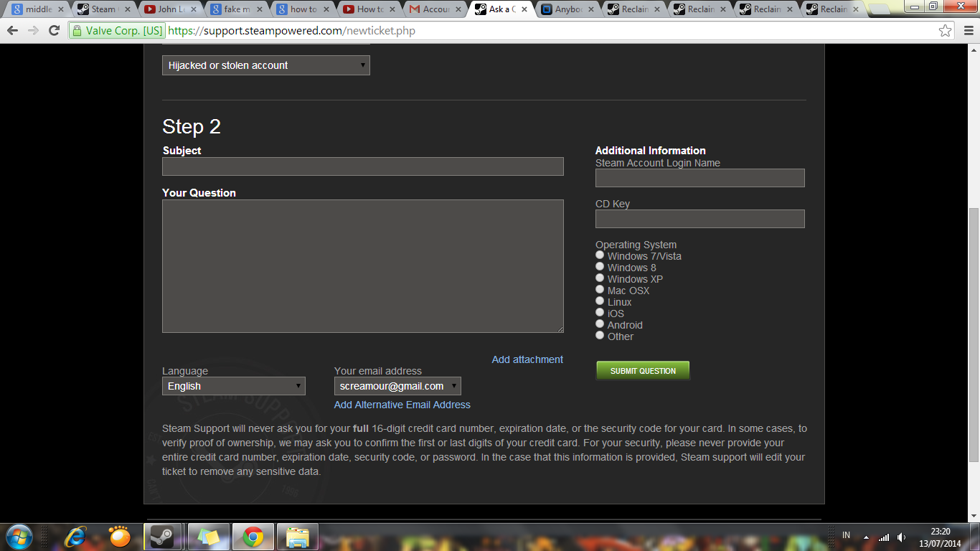This screenshot has width=980, height=551.
Task: Submit the question with the green button
Action: click(643, 370)
